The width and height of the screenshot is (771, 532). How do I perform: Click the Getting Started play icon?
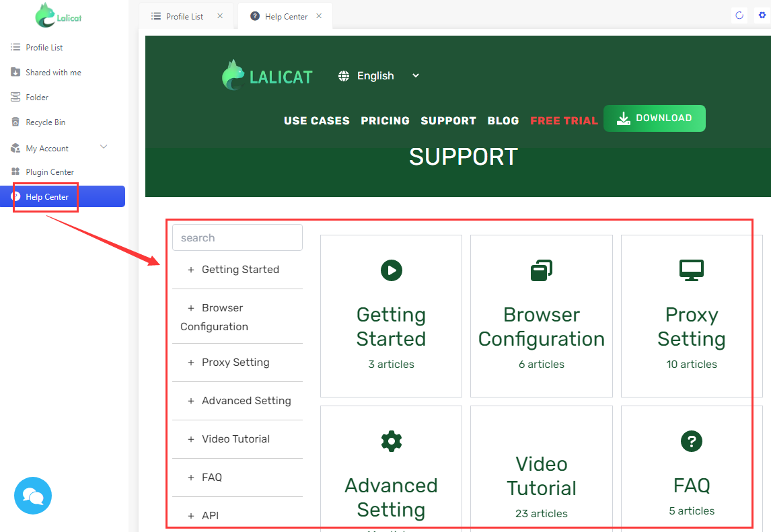tap(392, 270)
